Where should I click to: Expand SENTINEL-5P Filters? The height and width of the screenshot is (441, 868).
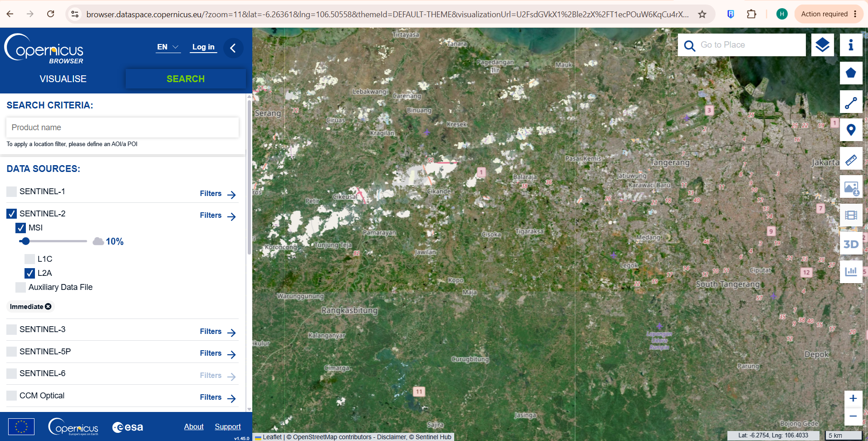click(x=218, y=353)
